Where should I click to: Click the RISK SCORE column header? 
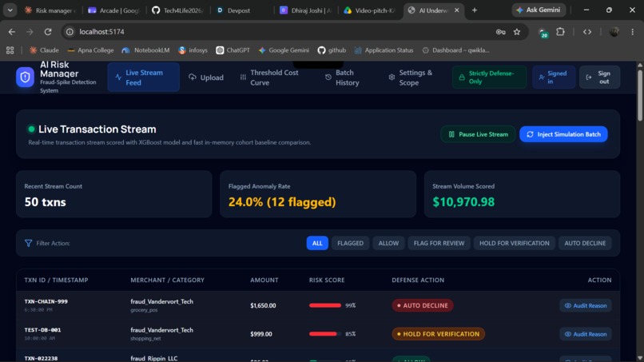[327, 280]
